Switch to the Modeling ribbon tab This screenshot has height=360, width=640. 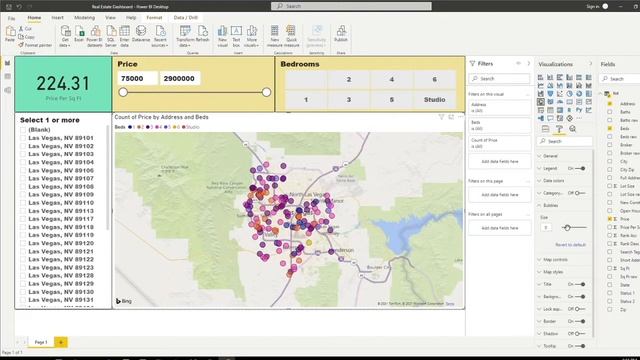[84, 18]
